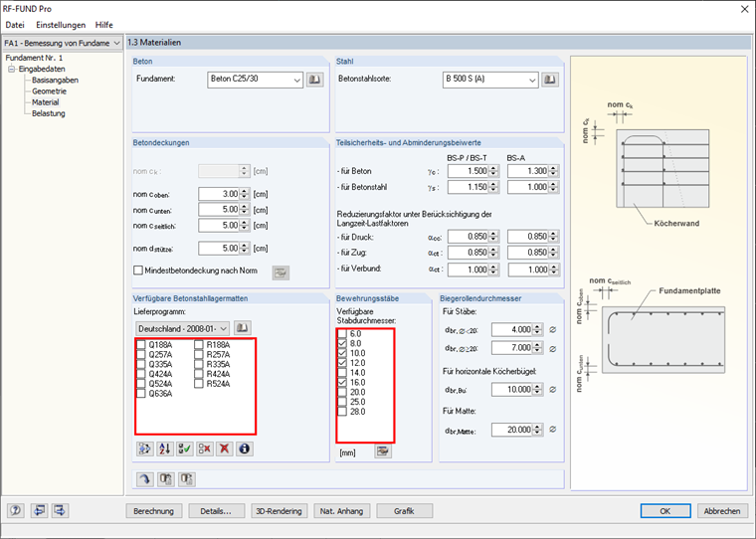
Task: Adjust the γc BS-P/BS-T 1.500 stepper
Action: tap(492, 171)
